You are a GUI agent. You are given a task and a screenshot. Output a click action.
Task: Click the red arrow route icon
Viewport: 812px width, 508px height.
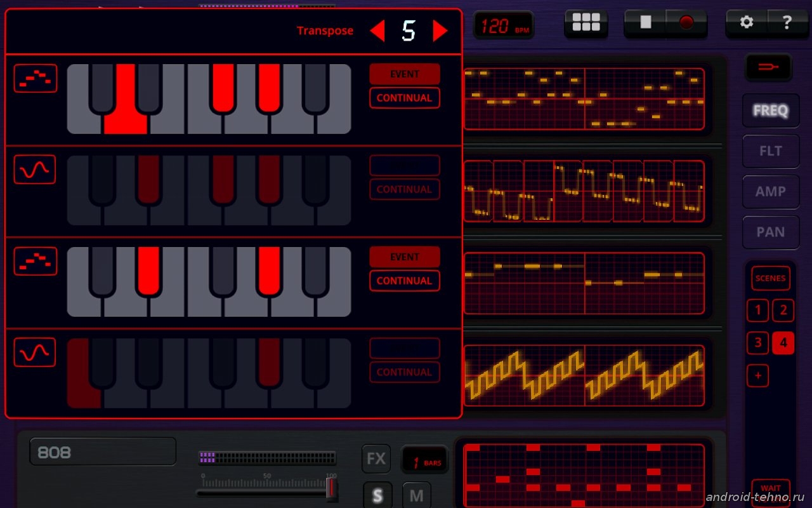(768, 67)
